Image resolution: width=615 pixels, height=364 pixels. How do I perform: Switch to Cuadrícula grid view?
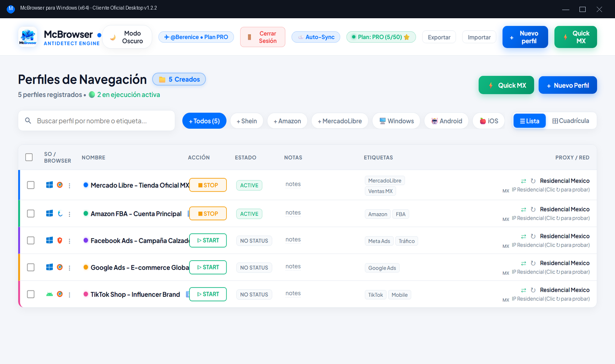571,121
